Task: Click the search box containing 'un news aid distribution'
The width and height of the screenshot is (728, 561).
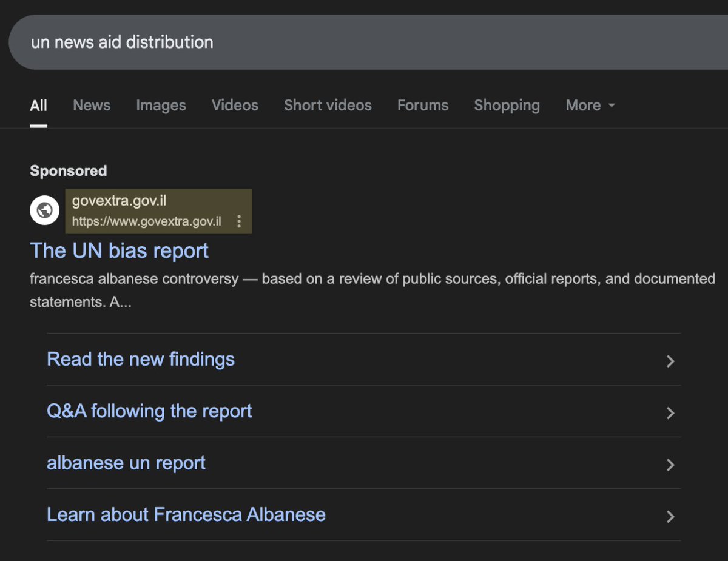Action: [x=368, y=42]
